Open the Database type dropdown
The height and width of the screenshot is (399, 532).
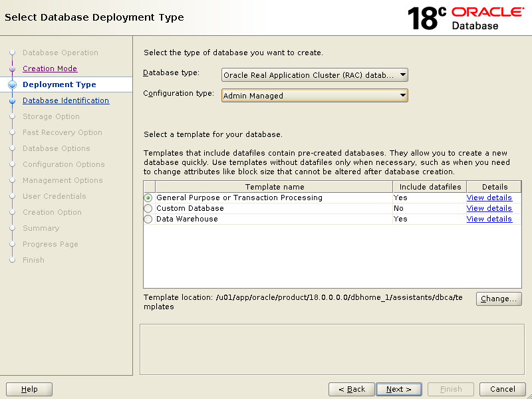315,75
